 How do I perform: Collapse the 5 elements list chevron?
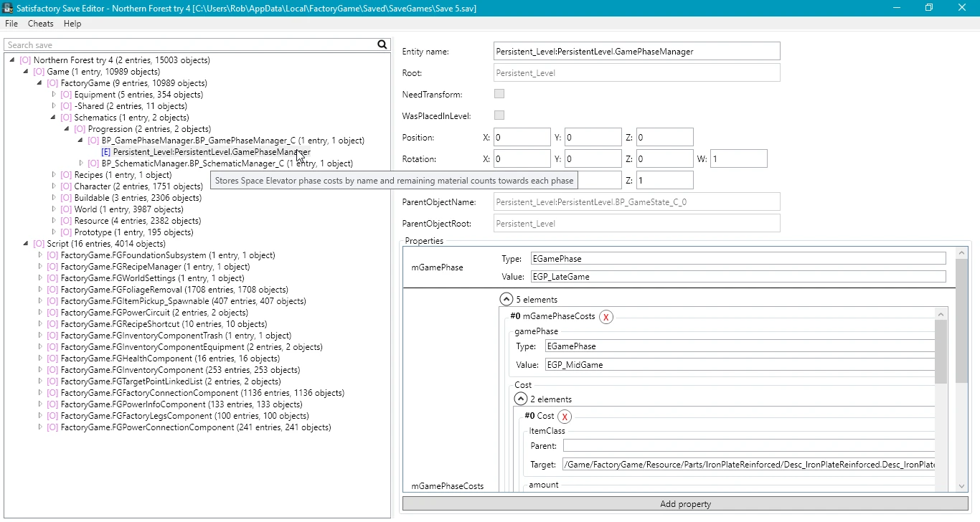(507, 300)
